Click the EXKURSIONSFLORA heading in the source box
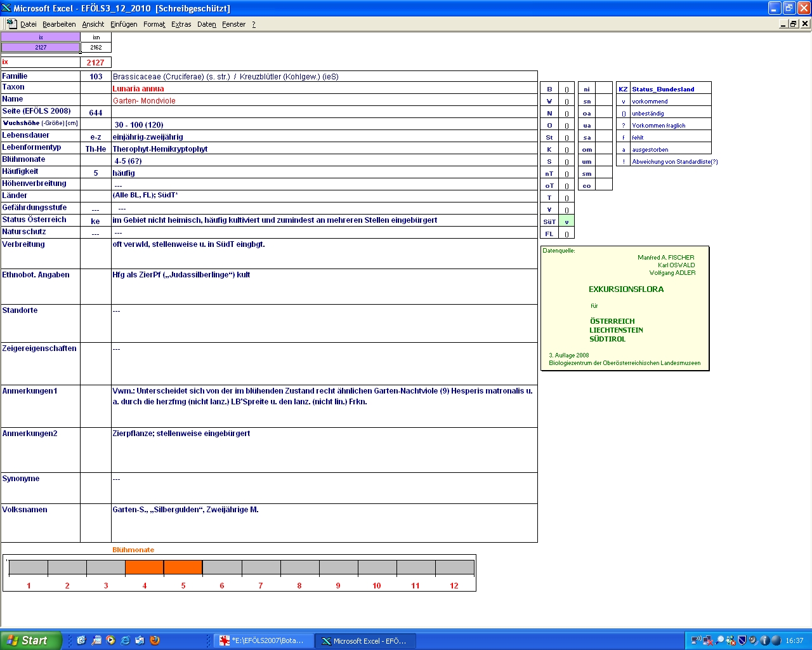The image size is (812, 650). [626, 289]
